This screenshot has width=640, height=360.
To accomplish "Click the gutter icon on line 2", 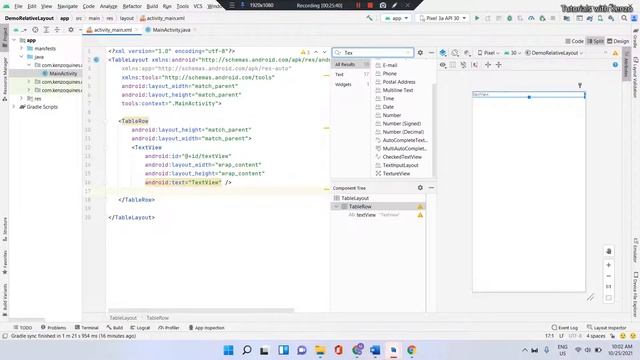I will click(96, 60).
